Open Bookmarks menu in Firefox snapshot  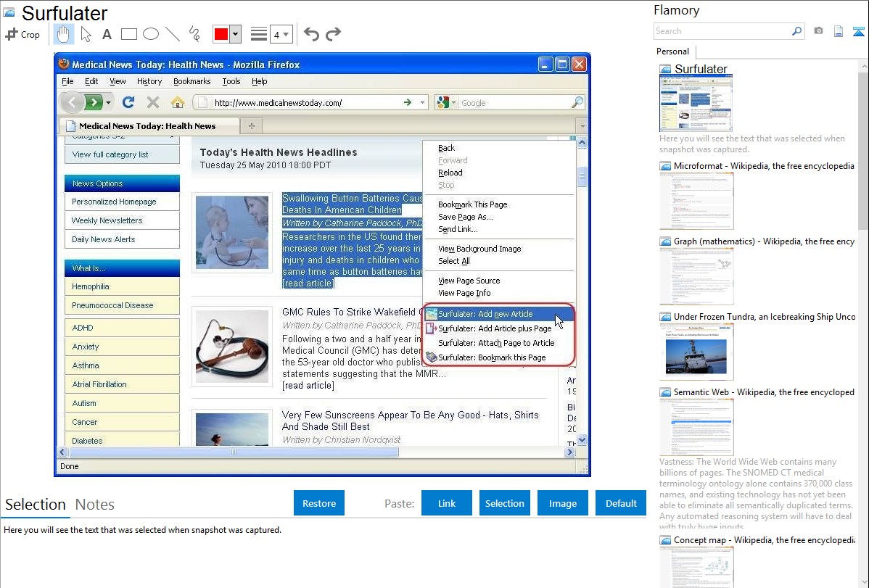(191, 81)
